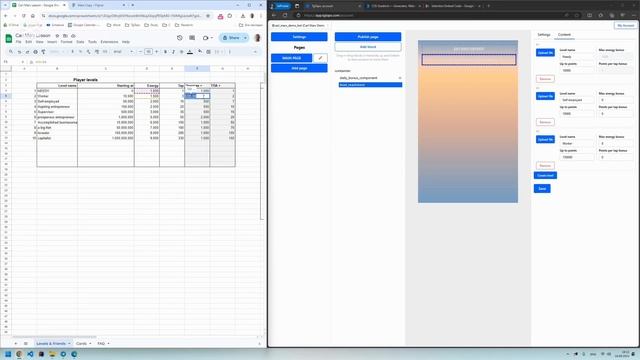Open the comments panel in Sheets
The width and height of the screenshot is (640, 360).
coord(192,38)
